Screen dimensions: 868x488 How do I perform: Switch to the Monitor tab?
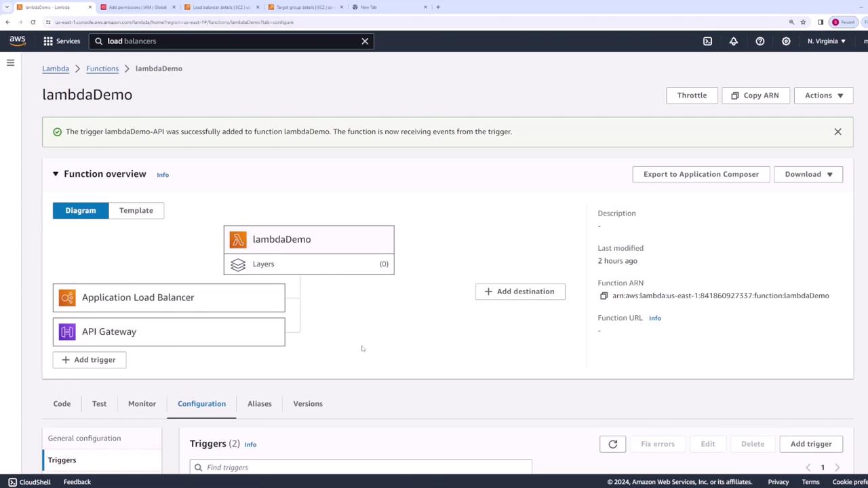(142, 404)
